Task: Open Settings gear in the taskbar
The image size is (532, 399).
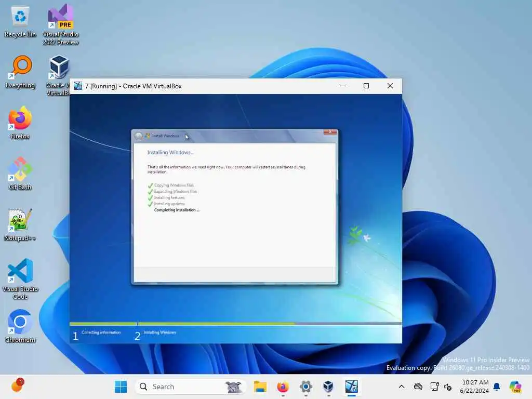Action: pyautogui.click(x=305, y=387)
